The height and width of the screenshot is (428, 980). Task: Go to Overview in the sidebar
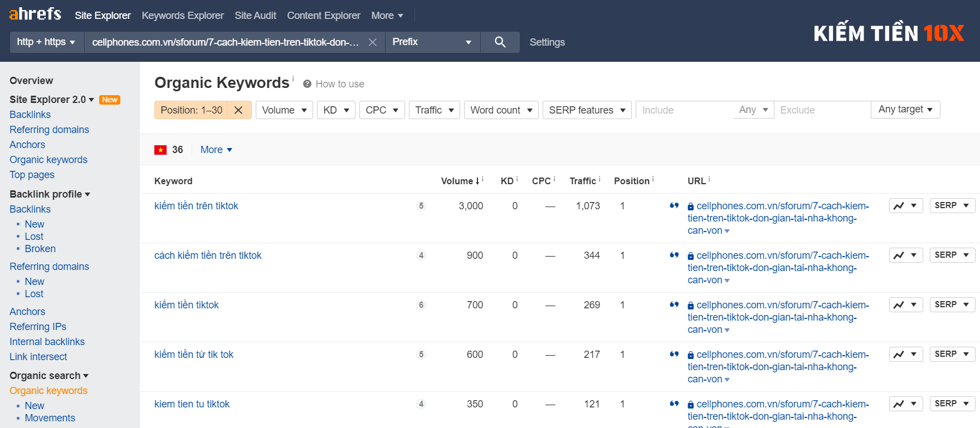(x=31, y=81)
